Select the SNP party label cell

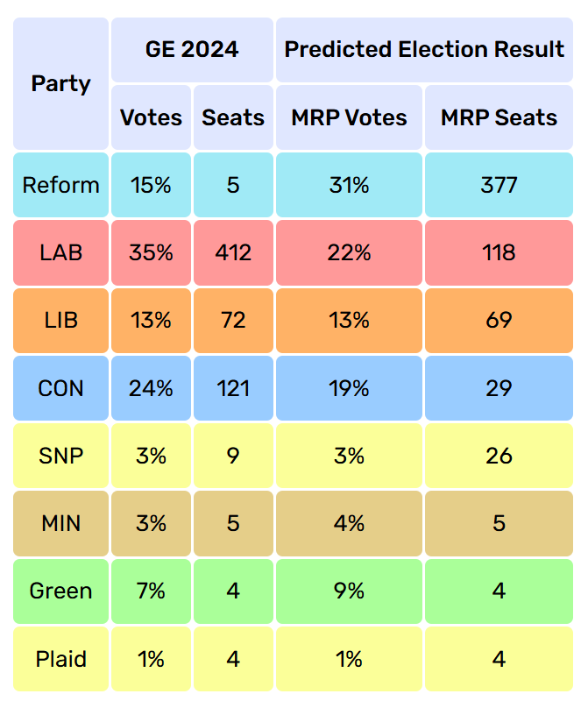click(x=61, y=456)
